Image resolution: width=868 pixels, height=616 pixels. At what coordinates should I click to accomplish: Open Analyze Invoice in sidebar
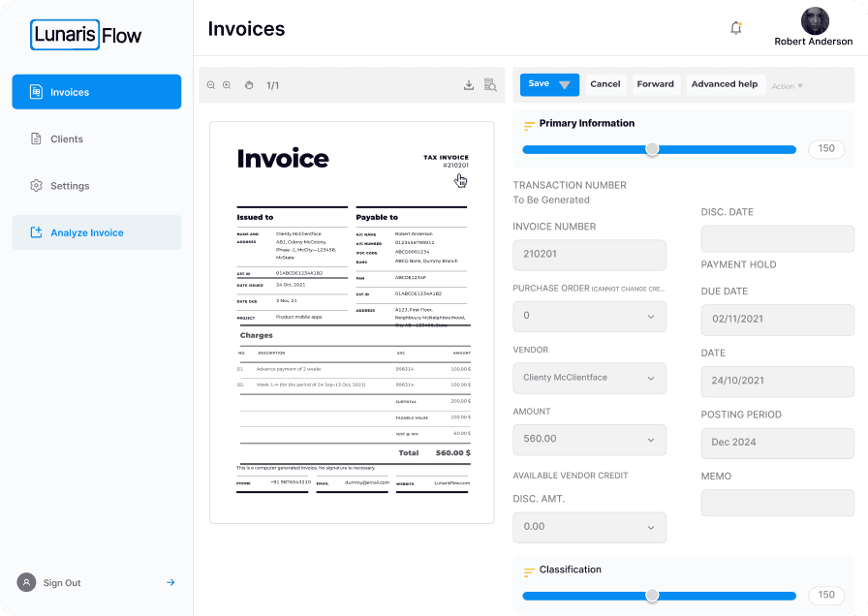pos(96,232)
